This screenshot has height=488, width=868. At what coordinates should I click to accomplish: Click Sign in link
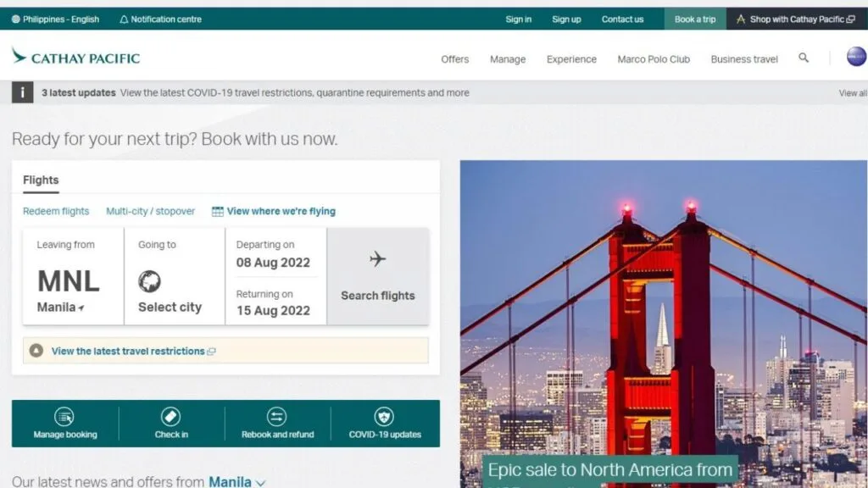coord(518,19)
